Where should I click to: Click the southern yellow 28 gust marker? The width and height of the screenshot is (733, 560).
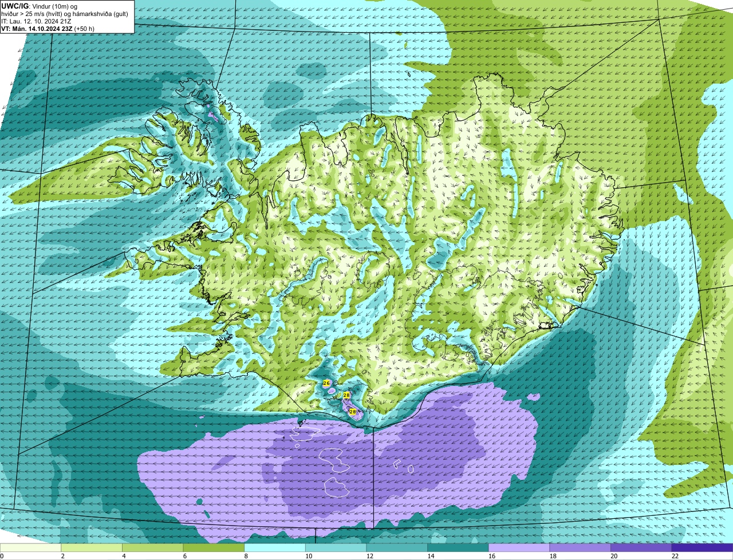tap(353, 412)
